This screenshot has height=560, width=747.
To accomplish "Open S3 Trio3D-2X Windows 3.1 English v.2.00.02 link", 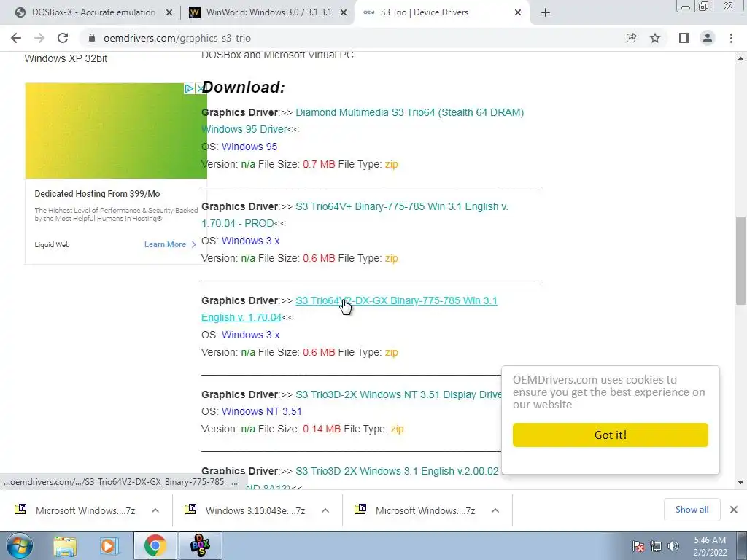I will pyautogui.click(x=397, y=471).
